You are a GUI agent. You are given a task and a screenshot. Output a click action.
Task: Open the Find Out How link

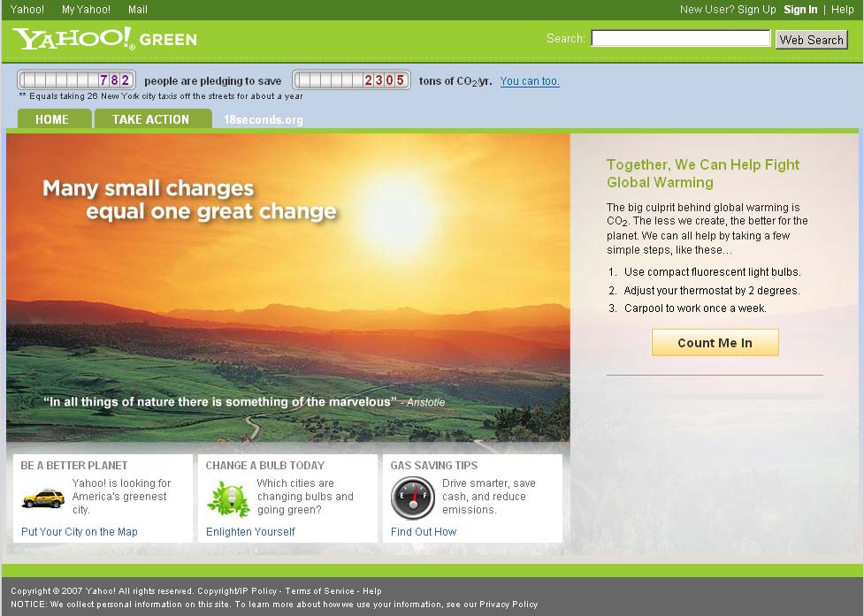click(424, 532)
